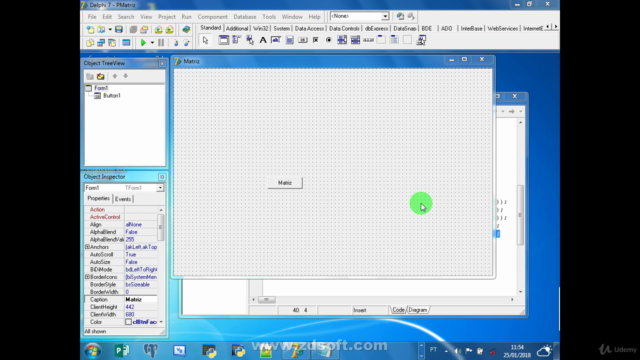Open the Project menu
Screen dimensions: 640x360
coord(167,17)
